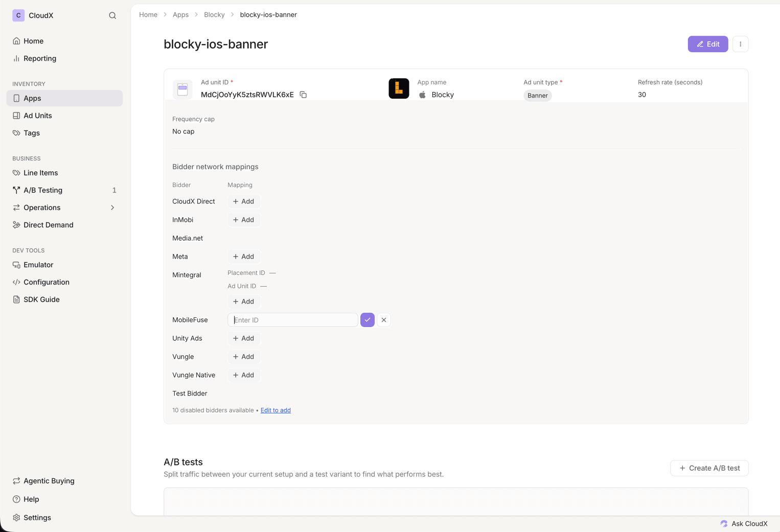Confirm MobileFuse ID with checkmark button

click(x=368, y=320)
